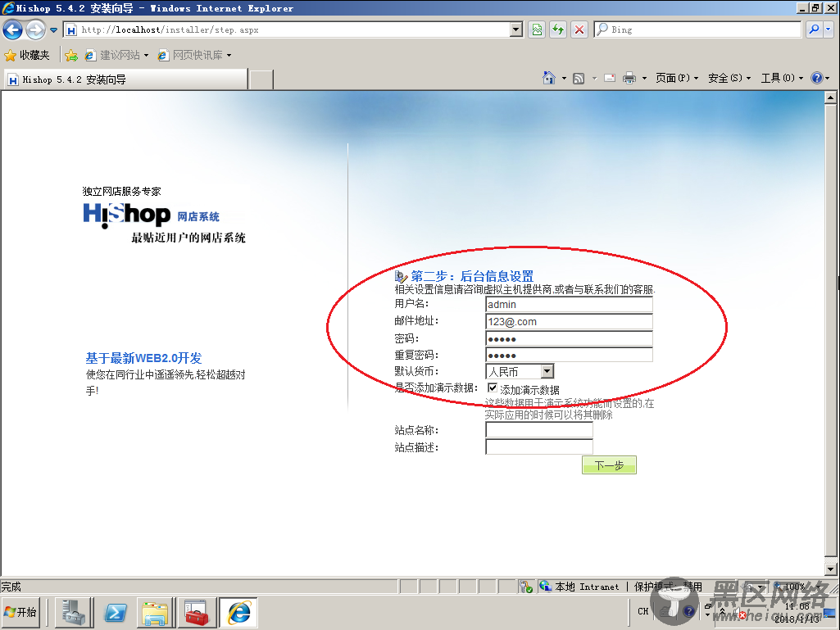Click the popup blocker status icon

click(x=526, y=587)
